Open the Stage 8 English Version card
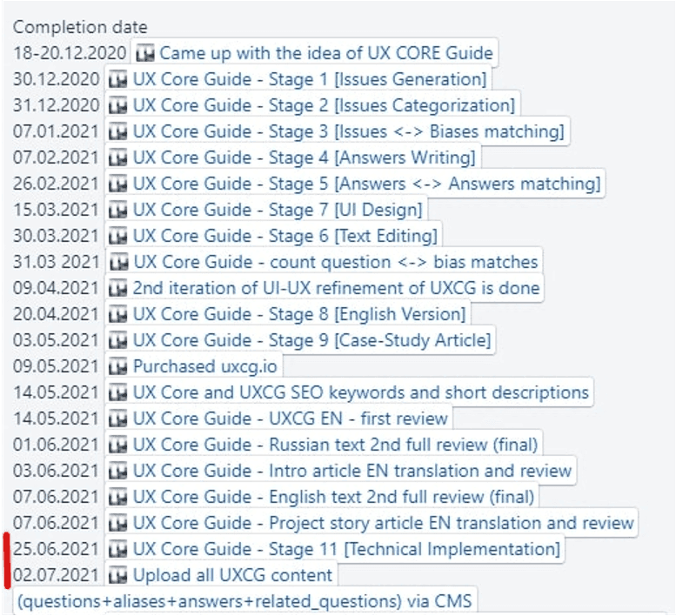676x616 pixels. coord(298,315)
